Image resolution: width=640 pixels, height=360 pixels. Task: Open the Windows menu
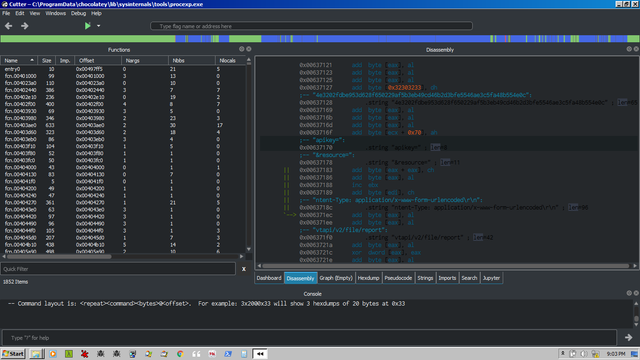[x=56, y=13]
